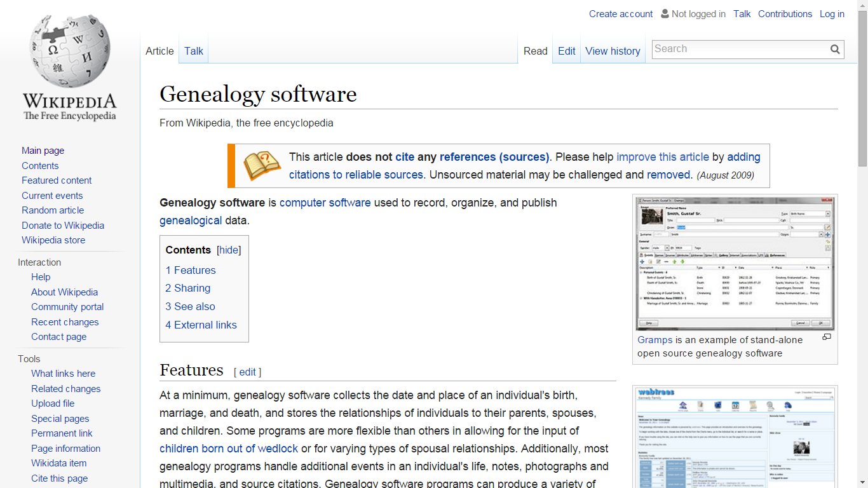Open the Contributions page
The height and width of the screenshot is (488, 868).
[x=785, y=13]
